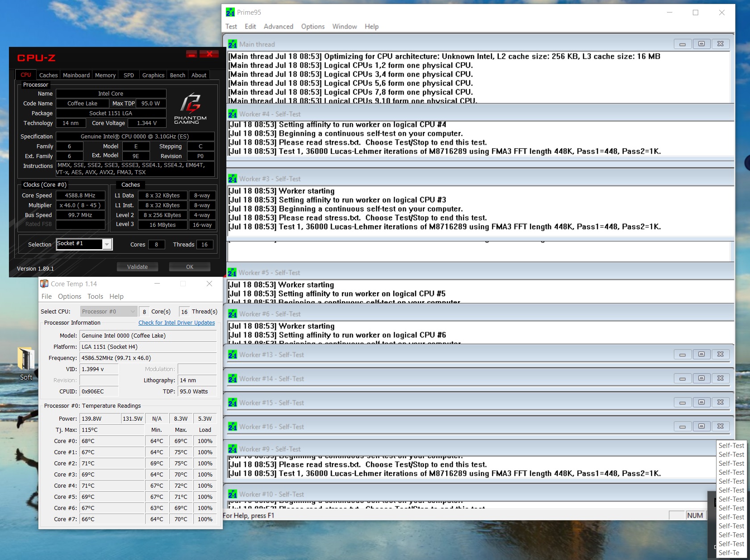
Task: Expand the Processor #0 Select CPU dropdown
Action: pyautogui.click(x=108, y=311)
